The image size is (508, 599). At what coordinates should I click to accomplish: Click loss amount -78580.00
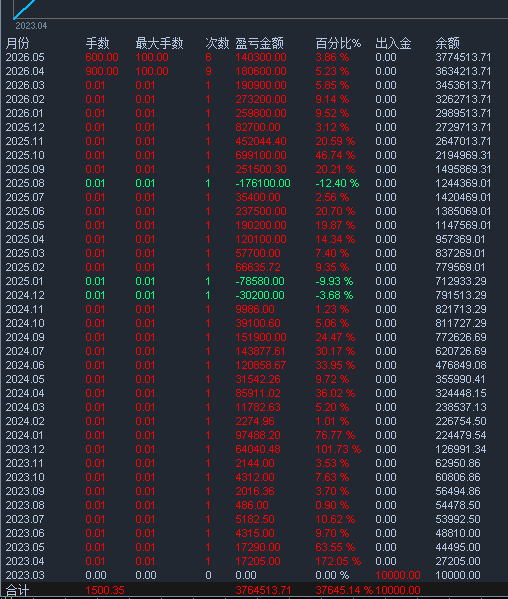260,282
